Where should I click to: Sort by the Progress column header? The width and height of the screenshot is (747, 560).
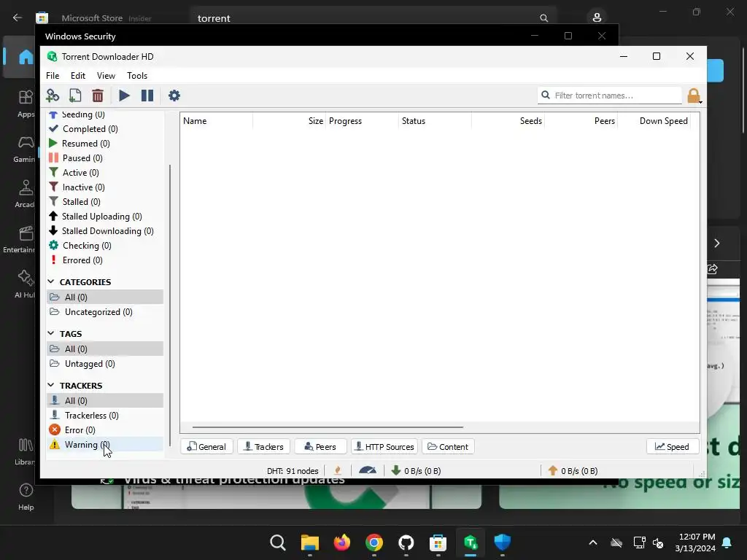[x=362, y=121]
